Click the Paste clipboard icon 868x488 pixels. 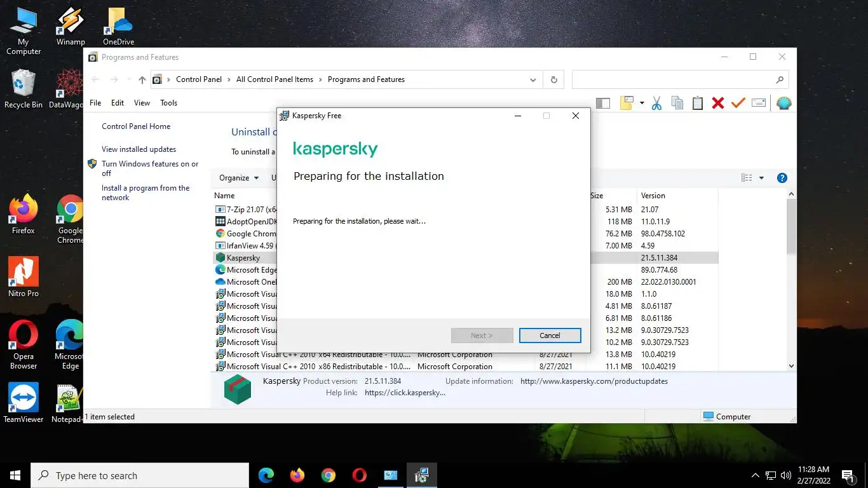(x=698, y=103)
